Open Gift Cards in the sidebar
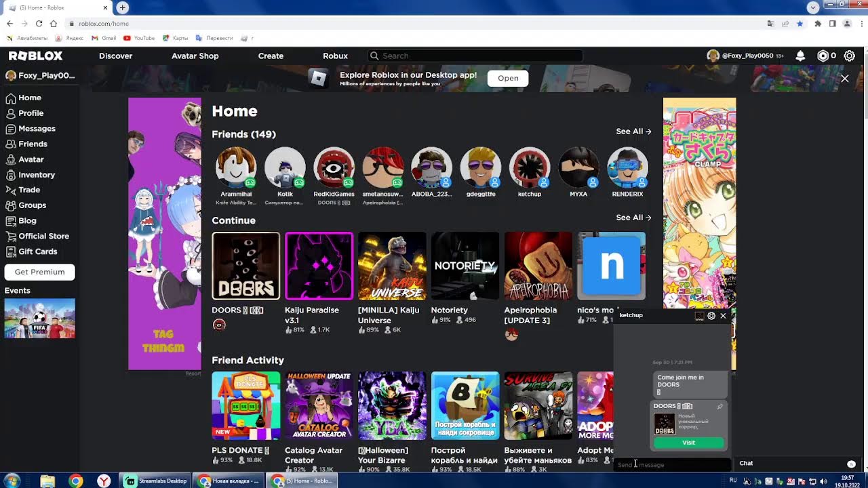This screenshot has height=488, width=868. tap(31, 251)
